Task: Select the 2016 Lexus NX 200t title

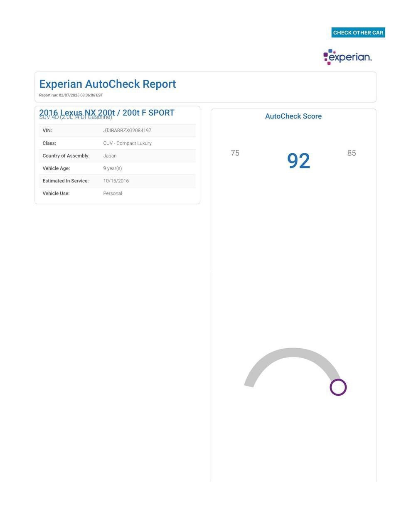Action: coord(107,113)
